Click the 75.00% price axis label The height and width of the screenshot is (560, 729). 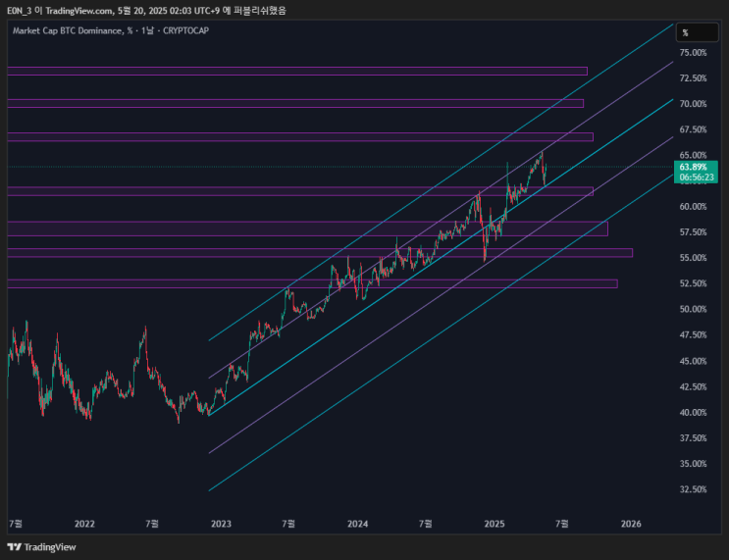[x=693, y=53]
